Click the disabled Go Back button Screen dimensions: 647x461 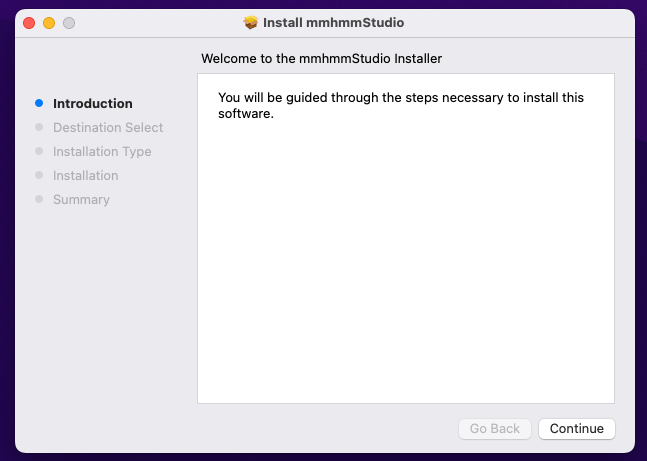(x=494, y=428)
